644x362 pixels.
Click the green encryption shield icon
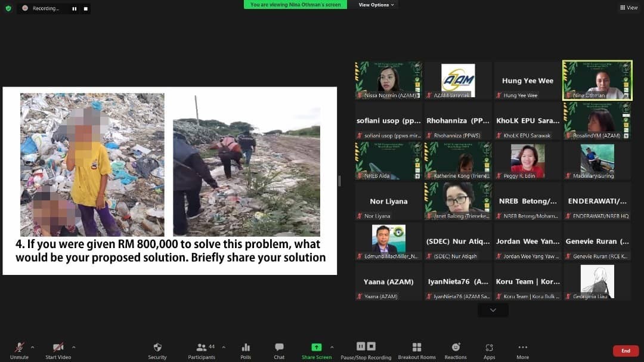(8, 8)
